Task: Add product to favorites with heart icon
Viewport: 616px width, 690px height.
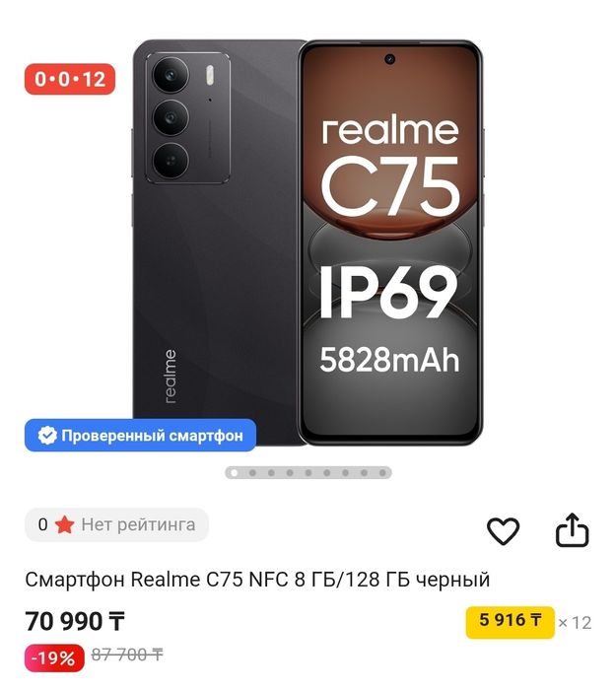Action: click(503, 530)
